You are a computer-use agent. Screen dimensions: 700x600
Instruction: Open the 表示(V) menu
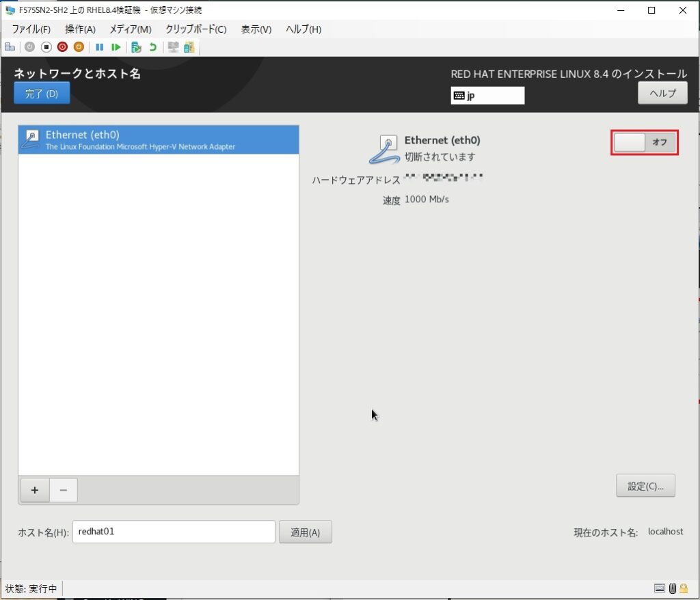[256, 29]
